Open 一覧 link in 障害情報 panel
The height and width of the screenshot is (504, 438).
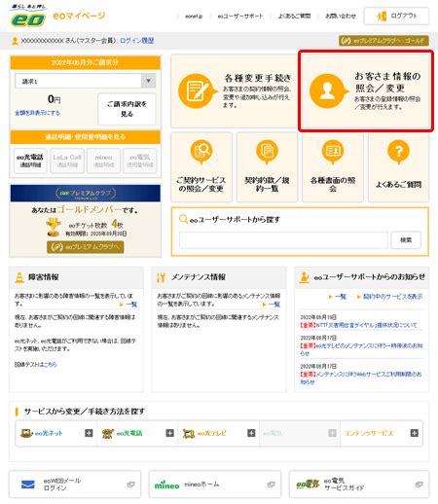click(x=131, y=305)
